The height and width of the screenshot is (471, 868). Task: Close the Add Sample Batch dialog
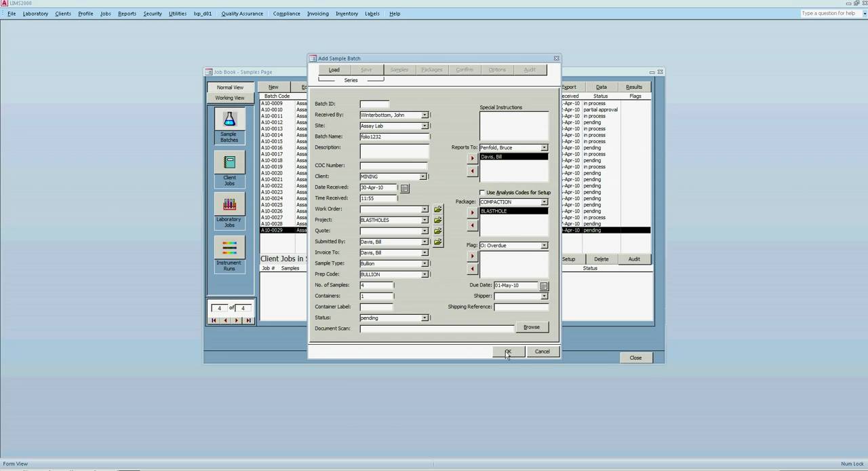(x=556, y=58)
